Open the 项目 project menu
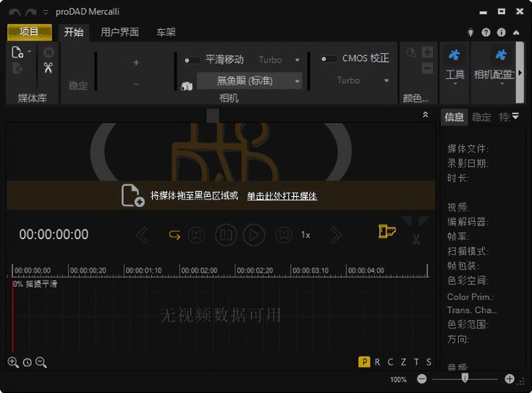Image resolution: width=532 pixels, height=393 pixels. [30, 32]
